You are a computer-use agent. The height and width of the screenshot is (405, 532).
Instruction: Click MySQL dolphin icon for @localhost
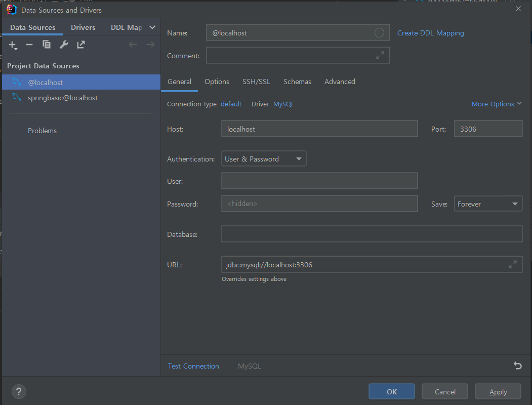click(x=17, y=82)
